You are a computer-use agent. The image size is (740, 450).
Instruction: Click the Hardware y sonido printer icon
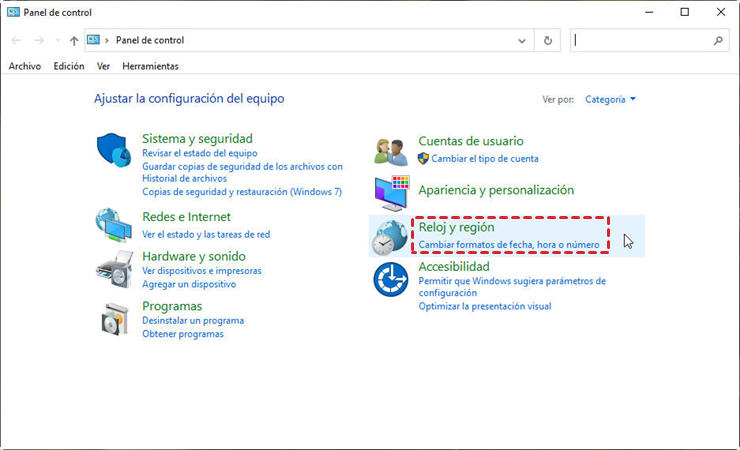coord(114,269)
